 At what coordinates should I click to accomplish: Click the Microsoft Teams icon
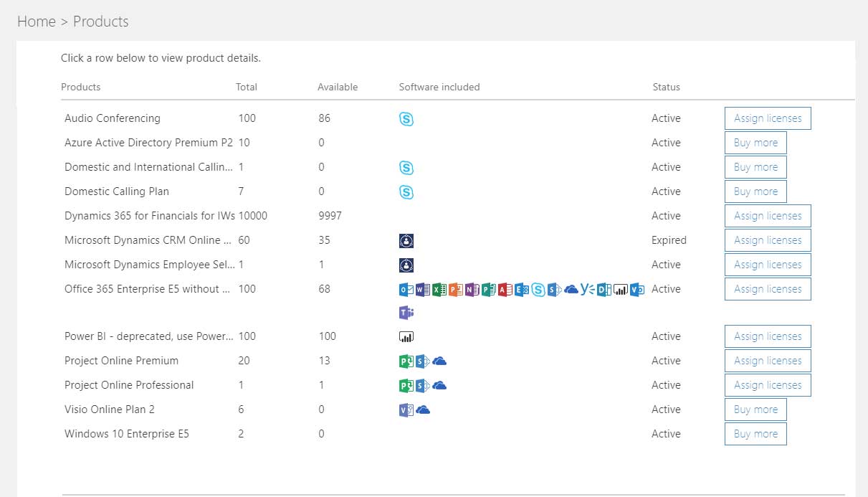(406, 313)
